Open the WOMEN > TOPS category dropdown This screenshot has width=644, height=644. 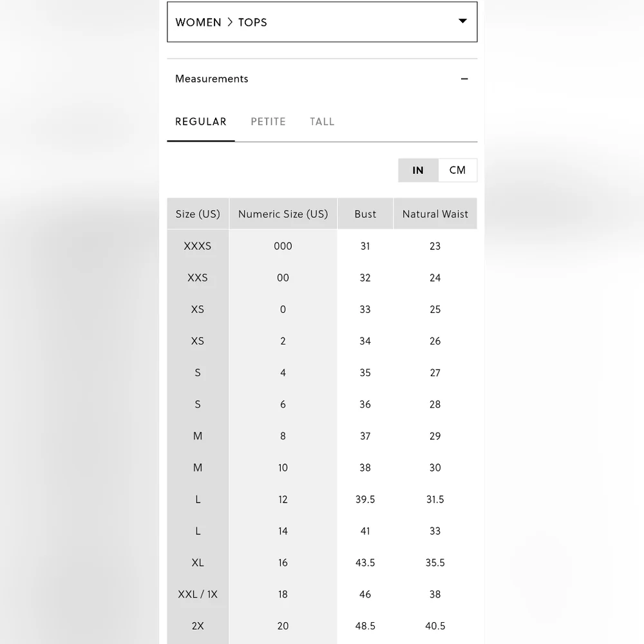tap(322, 22)
